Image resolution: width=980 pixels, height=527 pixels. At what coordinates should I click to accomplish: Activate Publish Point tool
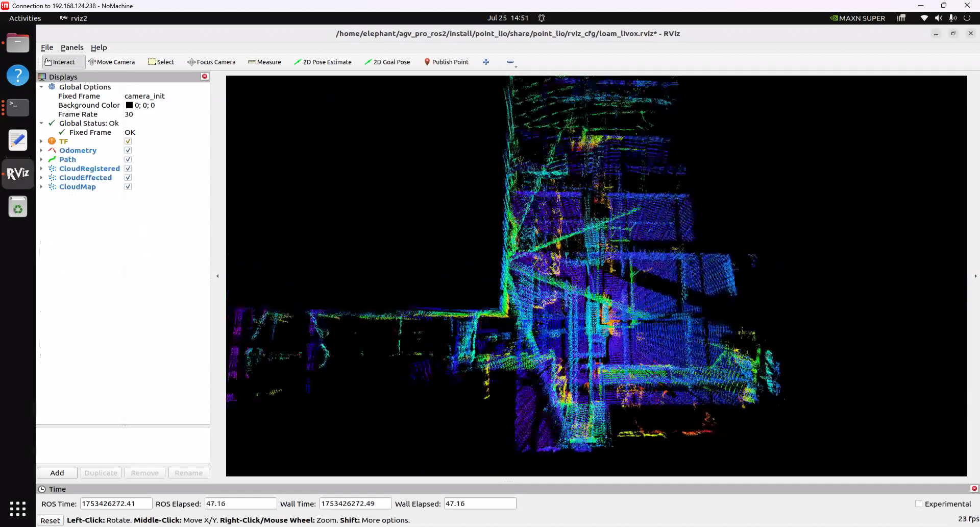[x=446, y=62]
